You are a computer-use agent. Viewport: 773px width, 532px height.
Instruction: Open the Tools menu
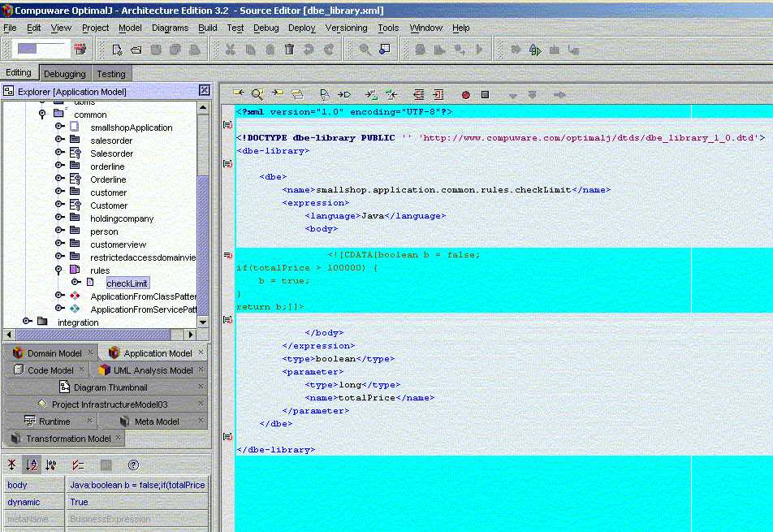point(388,28)
